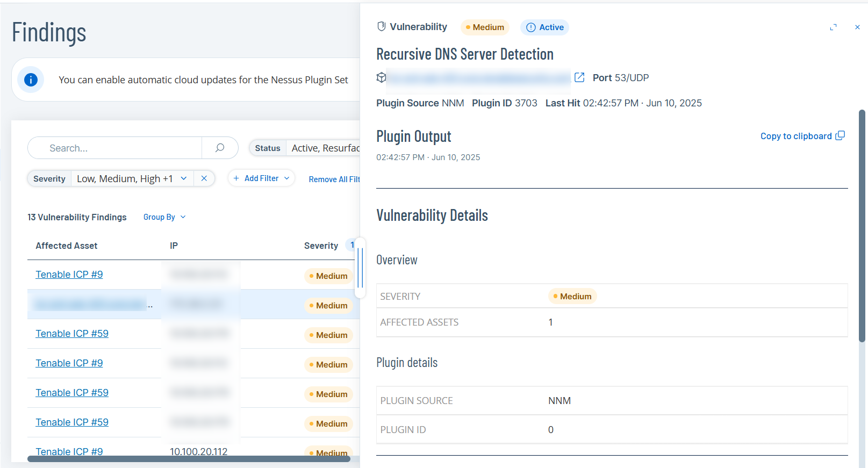The image size is (868, 468).
Task: Click Remove All Filters link
Action: pyautogui.click(x=334, y=179)
